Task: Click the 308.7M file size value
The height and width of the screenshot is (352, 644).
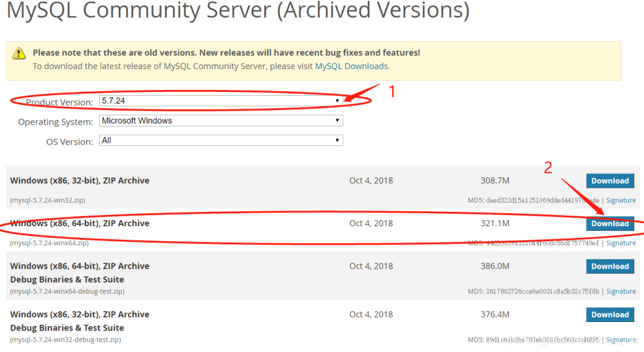Action: [x=495, y=181]
